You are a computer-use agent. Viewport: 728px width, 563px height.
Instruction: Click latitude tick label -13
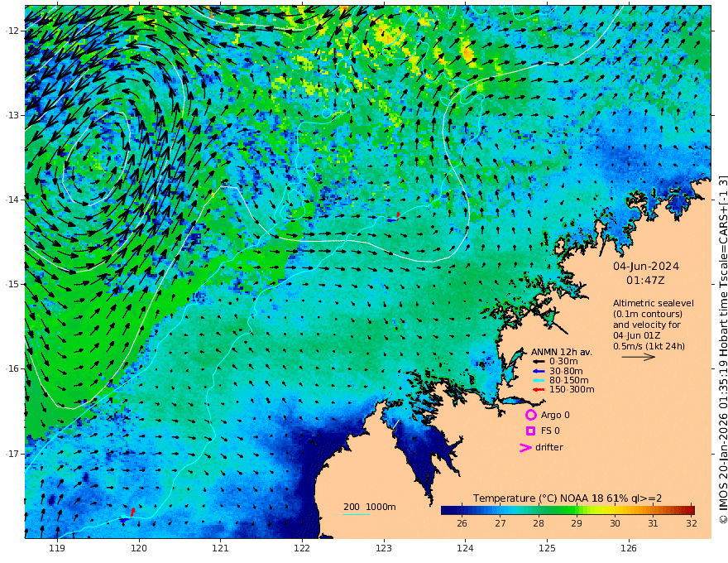(x=12, y=115)
